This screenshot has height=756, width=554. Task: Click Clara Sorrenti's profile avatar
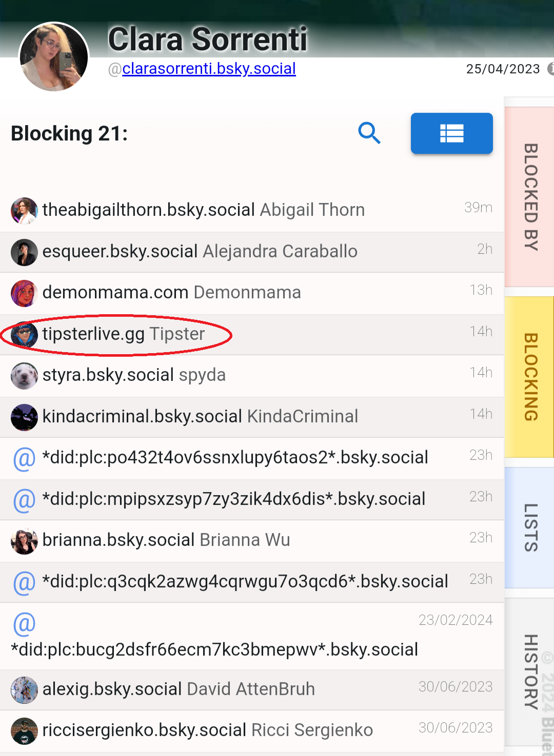(x=53, y=57)
